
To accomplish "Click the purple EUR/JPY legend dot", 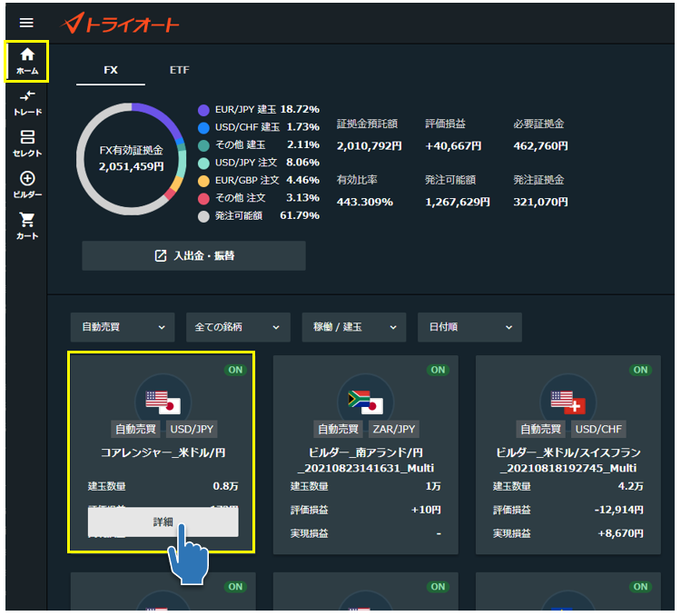I will (203, 110).
